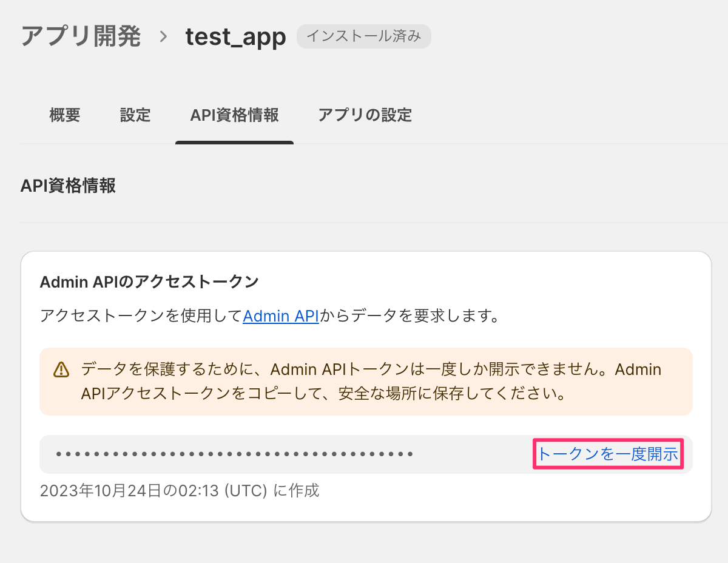Click the masked access token field

(366, 454)
